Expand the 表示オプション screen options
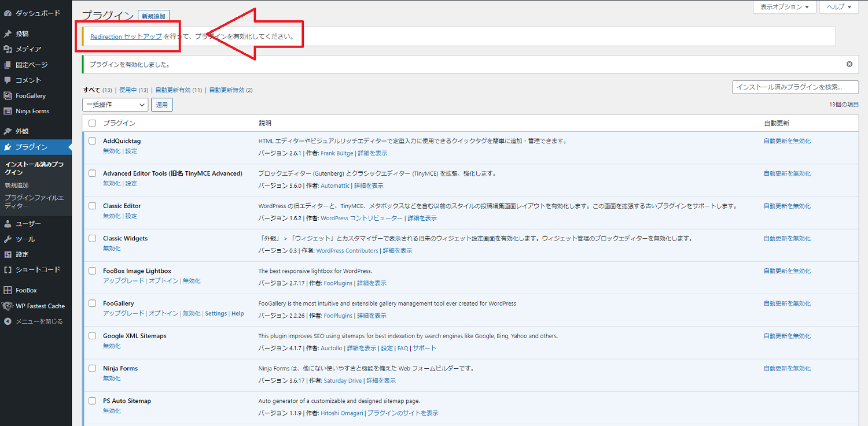 (x=784, y=7)
